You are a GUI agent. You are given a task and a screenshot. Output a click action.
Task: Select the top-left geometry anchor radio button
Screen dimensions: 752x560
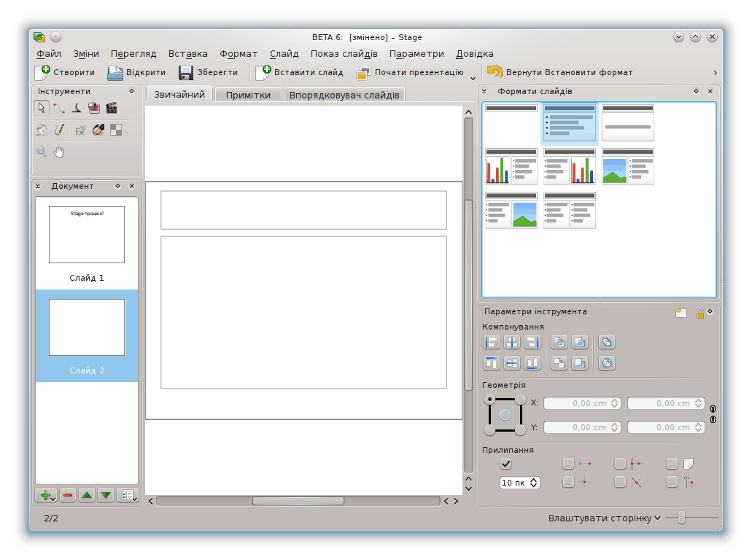point(490,399)
